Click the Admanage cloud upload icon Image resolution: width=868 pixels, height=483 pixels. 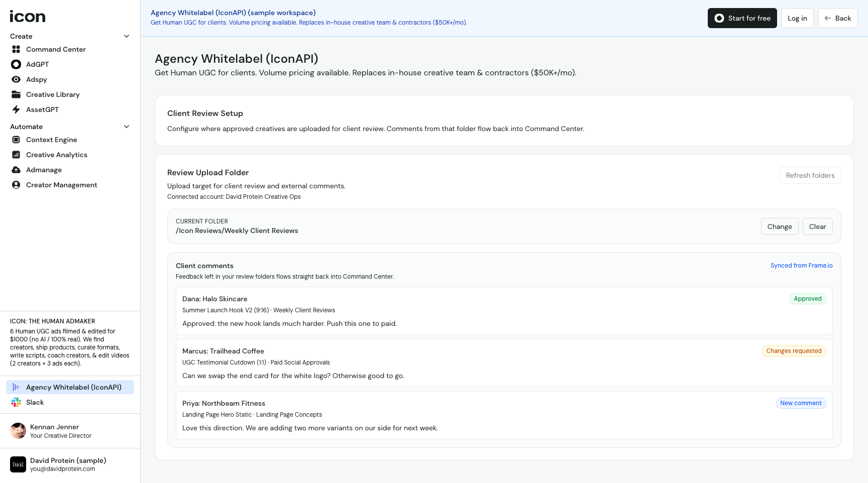16,170
